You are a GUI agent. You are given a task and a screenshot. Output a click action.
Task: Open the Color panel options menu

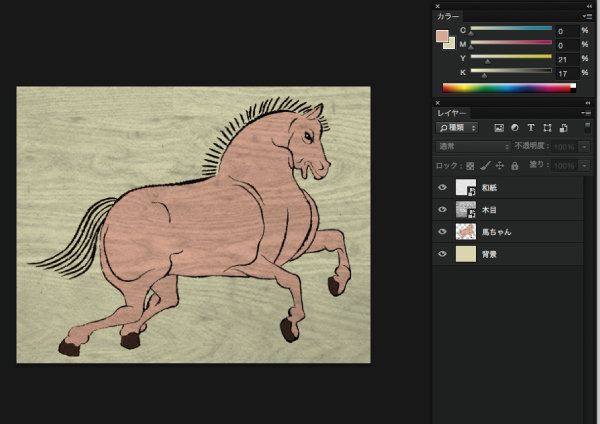coord(587,17)
